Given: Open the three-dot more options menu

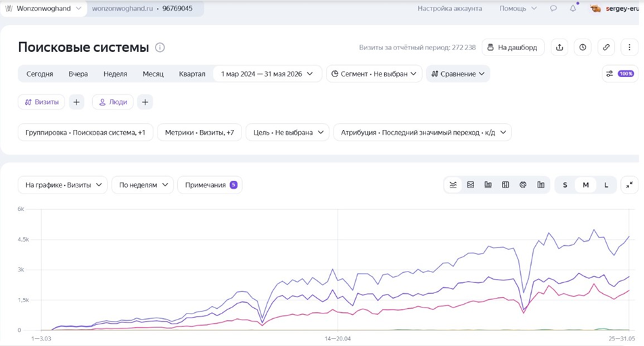Looking at the screenshot, I should 629,47.
